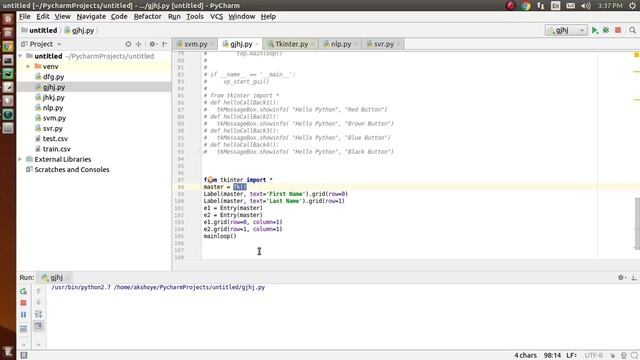The width and height of the screenshot is (640, 360).
Task: Open the Help menu
Action: click(x=268, y=17)
